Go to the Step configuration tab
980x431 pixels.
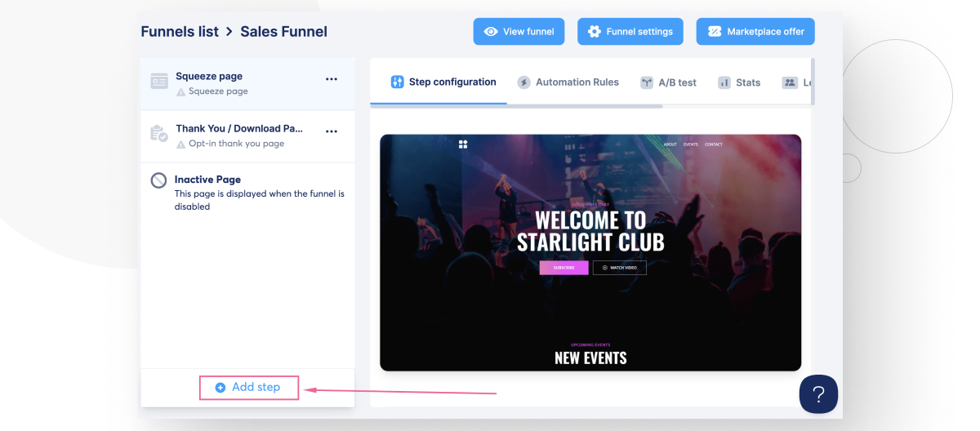pyautogui.click(x=443, y=82)
